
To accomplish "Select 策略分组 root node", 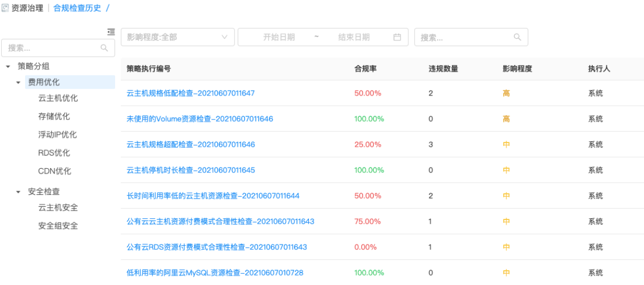I will coord(33,66).
